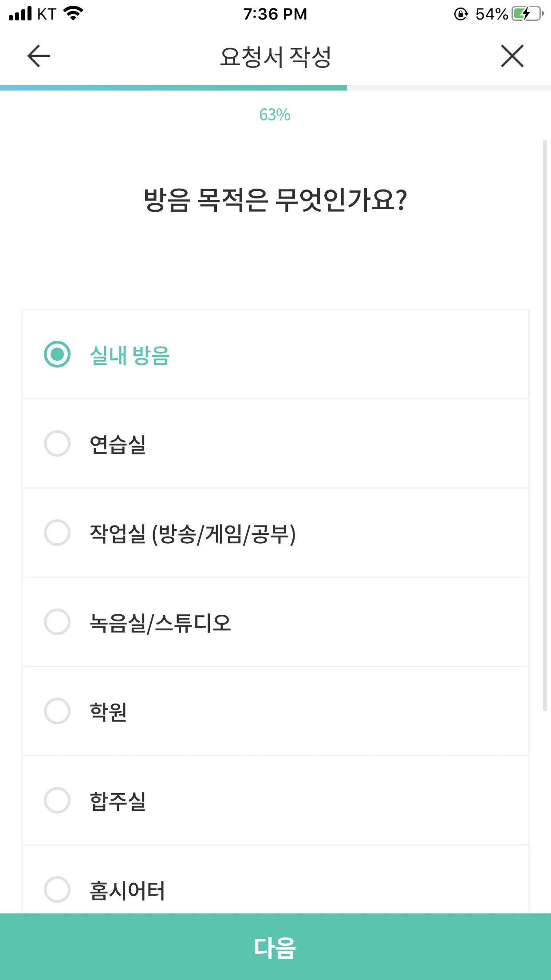
Task: Tap the 방음 목적은 무엇인가요? question text
Action: [275, 200]
